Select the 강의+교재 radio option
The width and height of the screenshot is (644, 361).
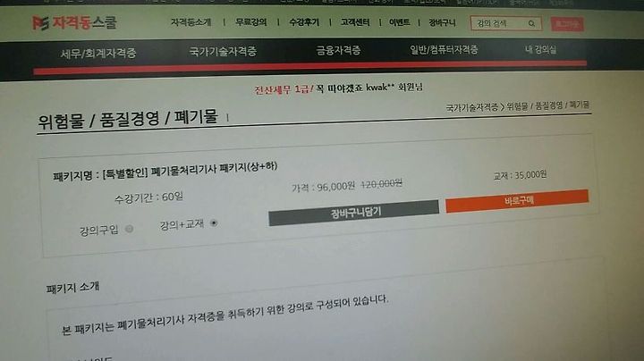214,223
